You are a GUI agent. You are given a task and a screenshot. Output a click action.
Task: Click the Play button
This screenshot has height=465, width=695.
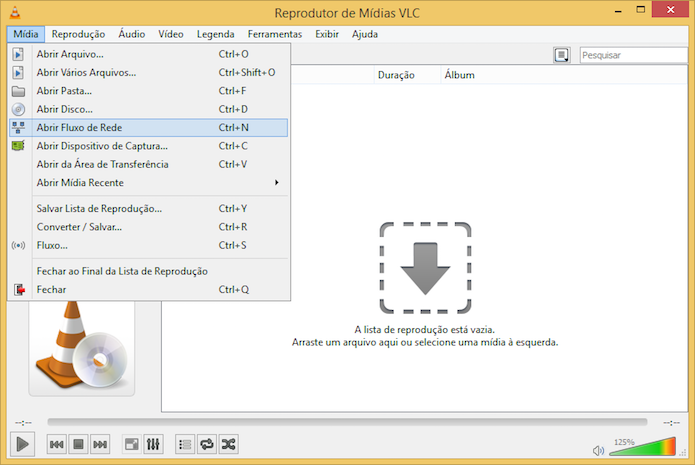(22, 444)
